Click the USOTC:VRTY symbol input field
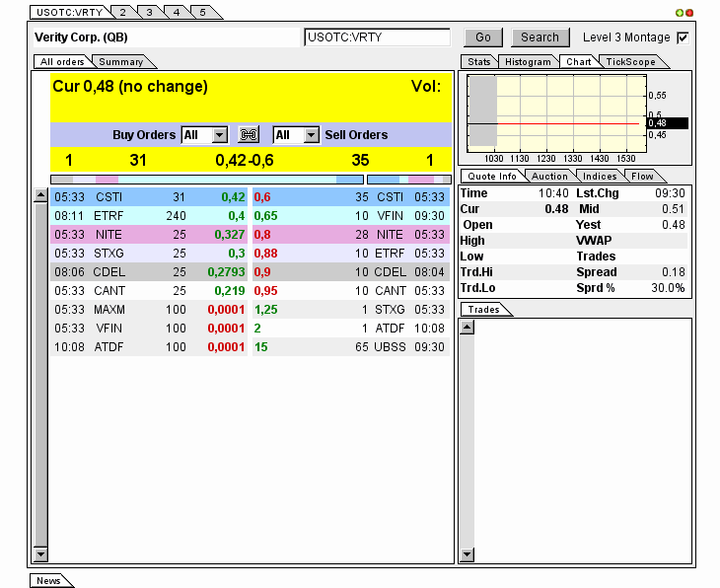720x588 pixels. pyautogui.click(x=377, y=37)
